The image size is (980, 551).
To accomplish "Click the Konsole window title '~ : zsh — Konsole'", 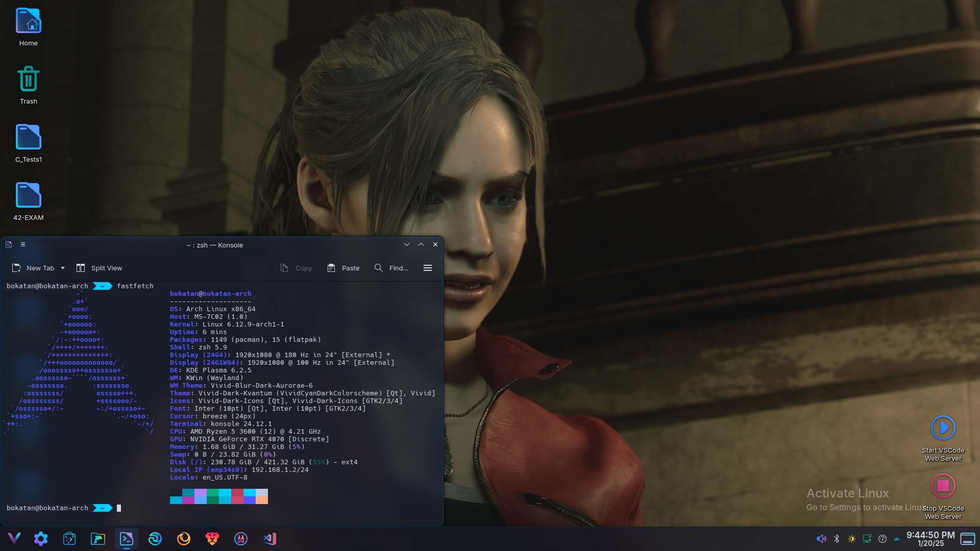I will tap(215, 245).
